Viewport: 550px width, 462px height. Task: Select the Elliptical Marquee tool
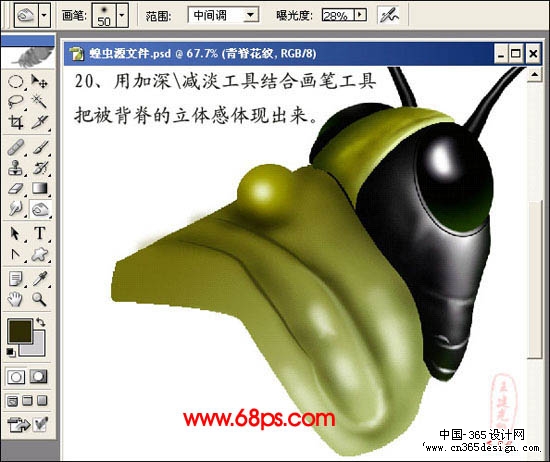click(x=15, y=82)
